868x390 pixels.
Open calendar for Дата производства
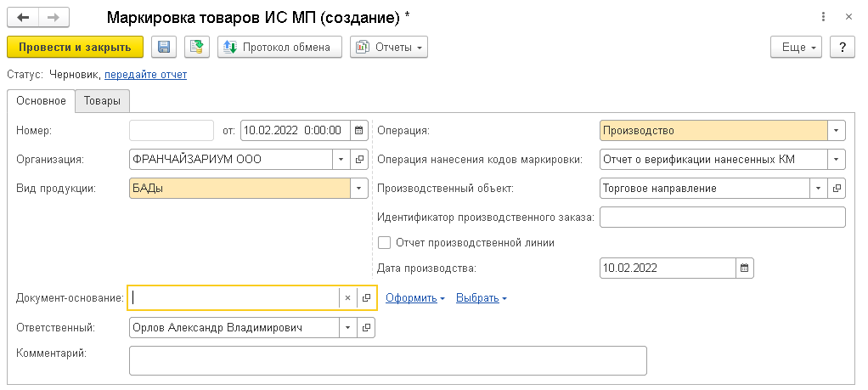click(745, 268)
